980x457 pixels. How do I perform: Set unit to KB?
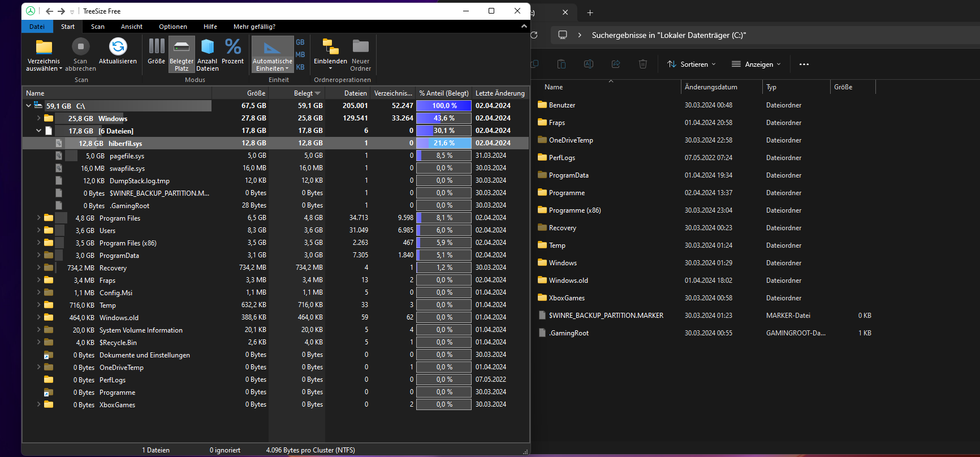300,67
